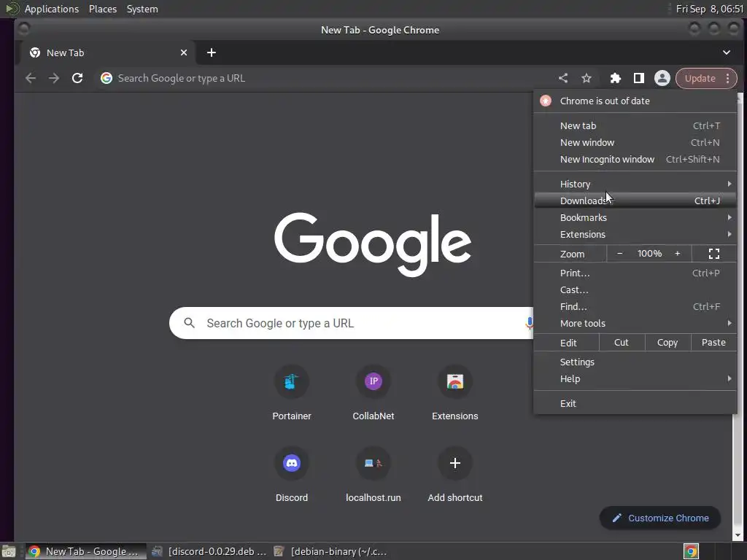This screenshot has height=560, width=747.
Task: Open Settings from the Chrome menu
Action: point(635,362)
